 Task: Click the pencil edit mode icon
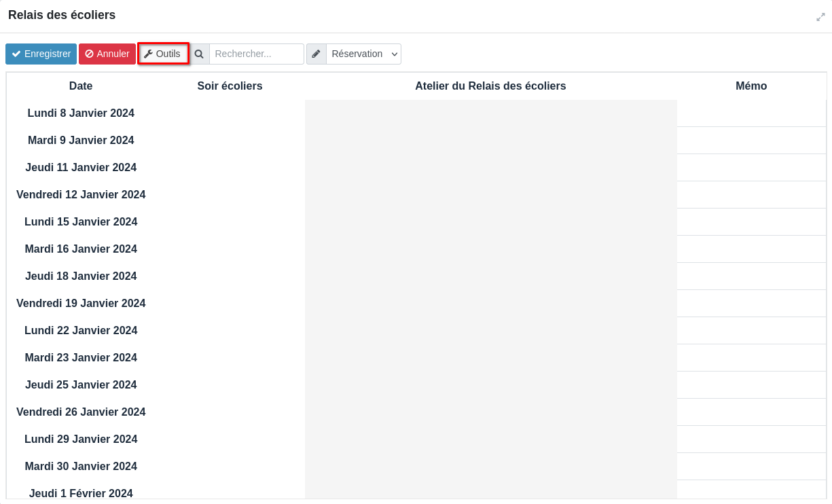coord(316,54)
